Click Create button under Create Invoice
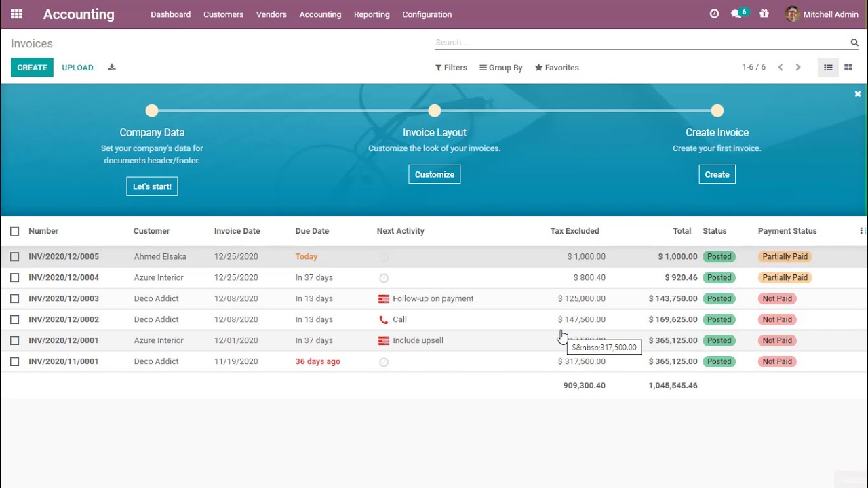 tap(717, 174)
